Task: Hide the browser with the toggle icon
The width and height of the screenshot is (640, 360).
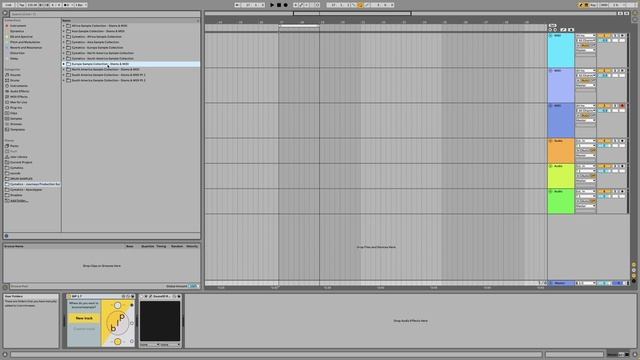Action: (5, 13)
